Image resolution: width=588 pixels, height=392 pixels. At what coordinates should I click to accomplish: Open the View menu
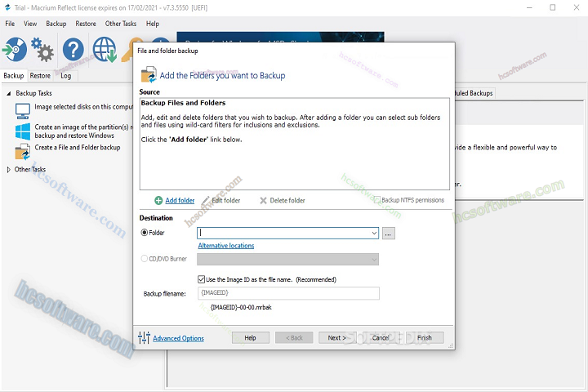point(30,24)
